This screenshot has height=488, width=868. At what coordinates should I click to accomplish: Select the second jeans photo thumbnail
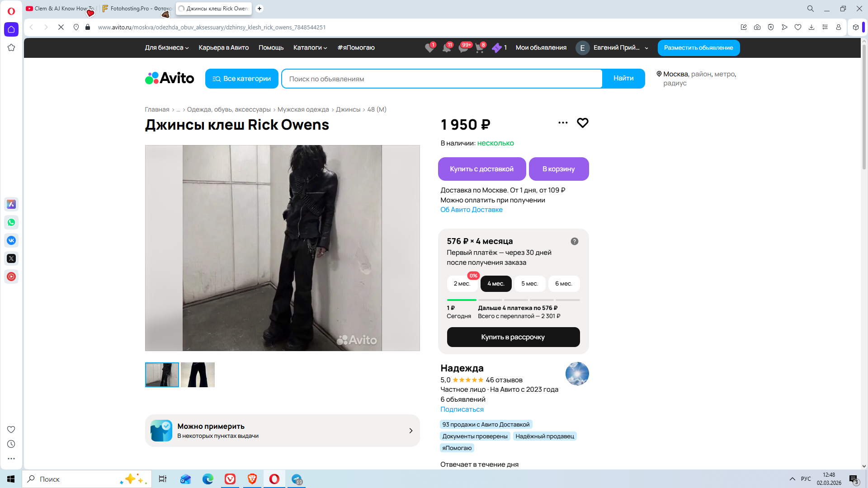pyautogui.click(x=198, y=375)
